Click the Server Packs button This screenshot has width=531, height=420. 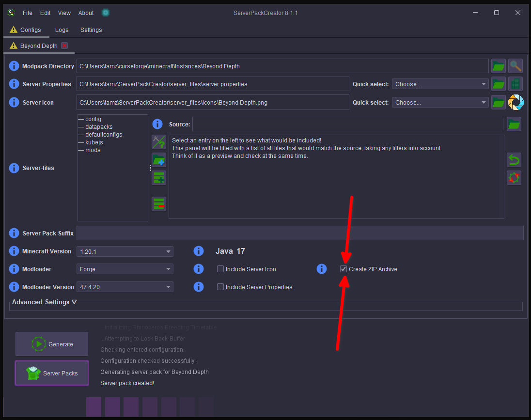point(52,373)
